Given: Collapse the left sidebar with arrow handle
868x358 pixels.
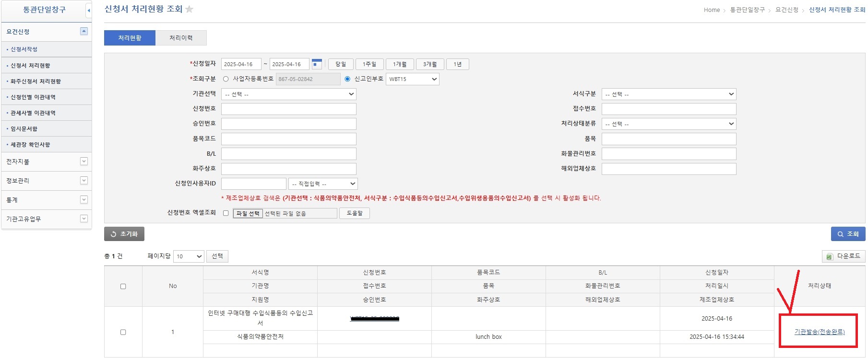Looking at the screenshot, I should pos(89,10).
